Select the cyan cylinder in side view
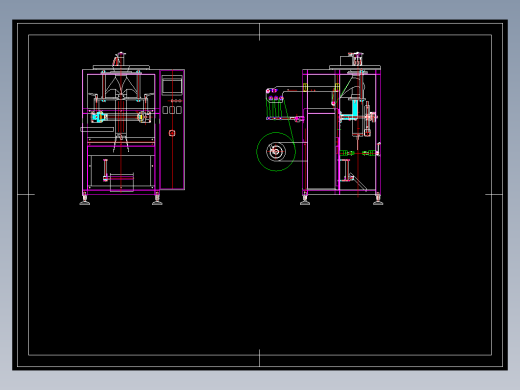The width and height of the screenshot is (520, 390). [x=355, y=108]
